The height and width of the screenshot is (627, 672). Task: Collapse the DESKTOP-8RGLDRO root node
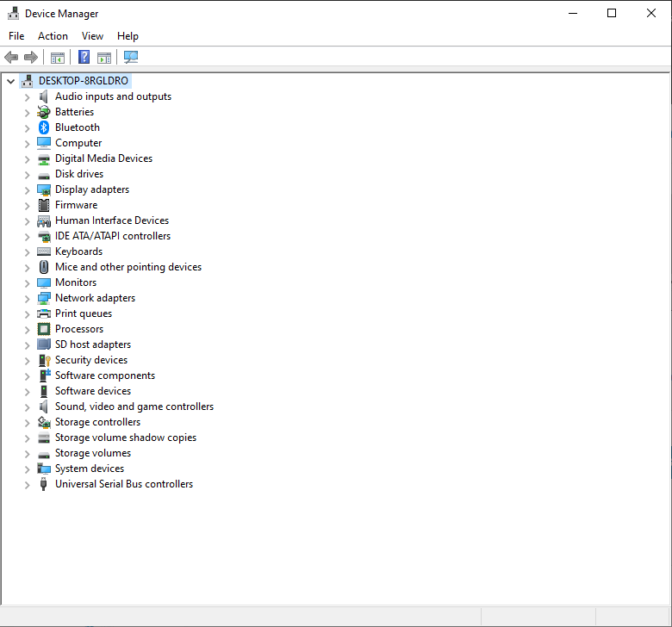tap(10, 81)
